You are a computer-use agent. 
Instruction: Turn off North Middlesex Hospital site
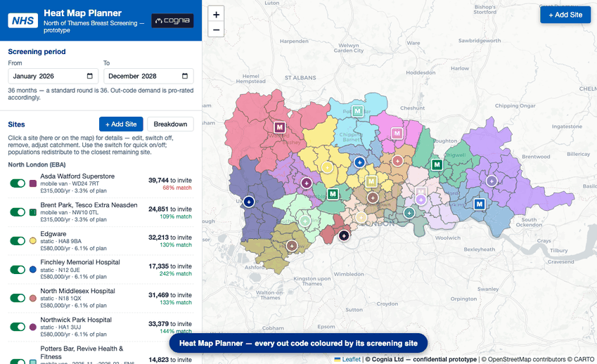[18, 298]
